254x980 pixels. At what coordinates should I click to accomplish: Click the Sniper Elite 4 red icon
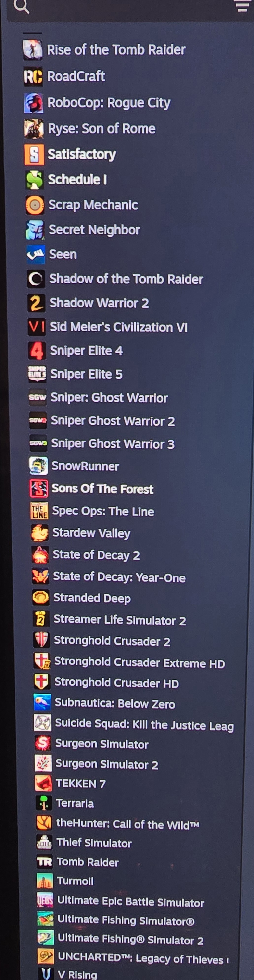point(37,351)
